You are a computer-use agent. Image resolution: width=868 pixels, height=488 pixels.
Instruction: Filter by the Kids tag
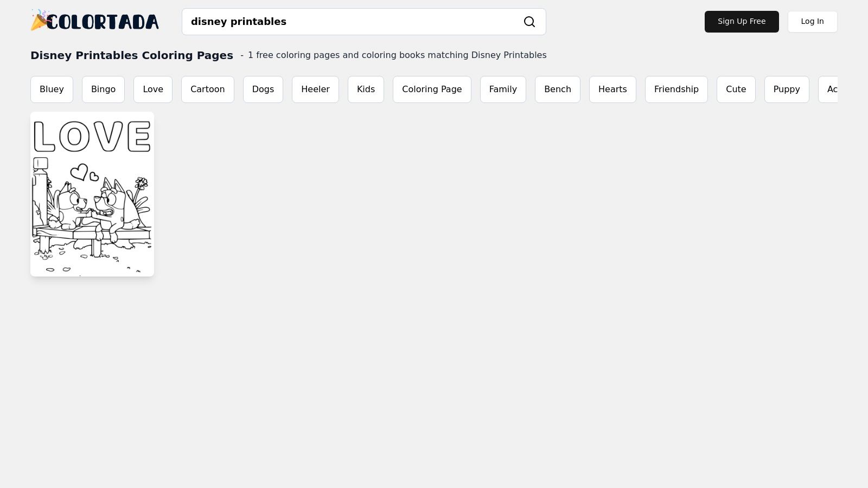366,89
